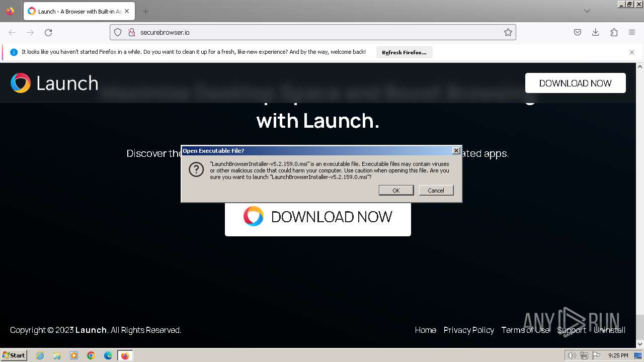
Task: Open Firefox hamburger application menu
Action: (632, 32)
